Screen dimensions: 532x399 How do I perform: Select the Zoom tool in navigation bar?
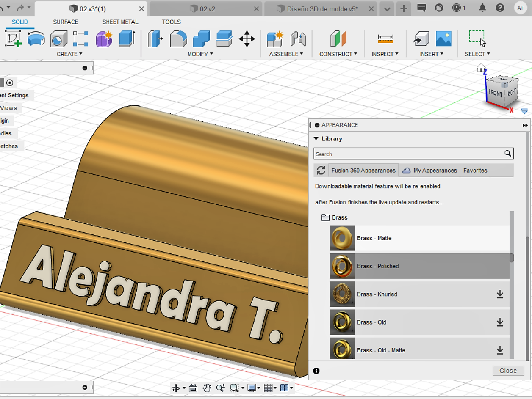tap(221, 388)
